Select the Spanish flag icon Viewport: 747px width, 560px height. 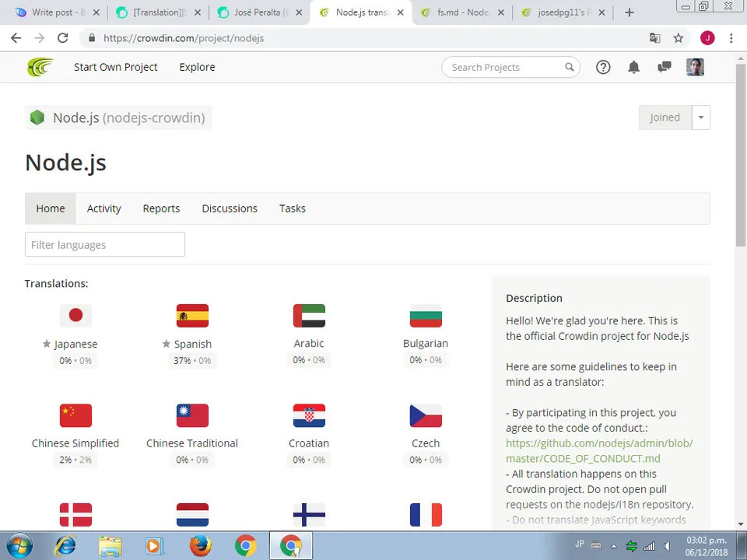coord(192,315)
